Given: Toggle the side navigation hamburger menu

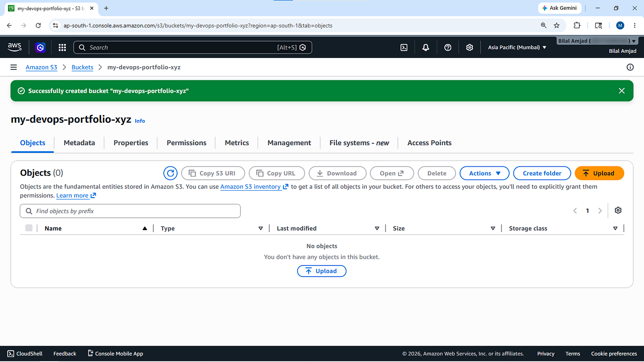Looking at the screenshot, I should tap(14, 67).
